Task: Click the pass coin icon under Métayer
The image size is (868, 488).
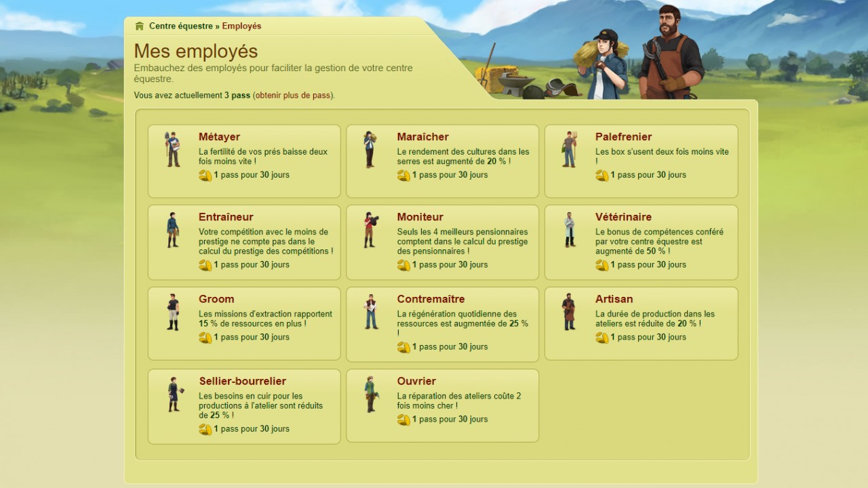Action: tap(205, 176)
